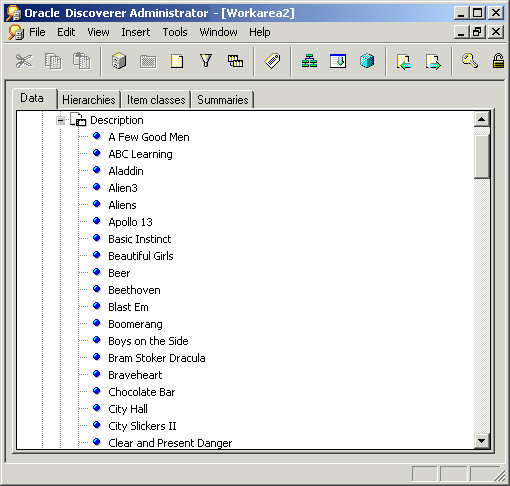510x486 pixels.
Task: Select the Aliens item
Action: coord(122,205)
